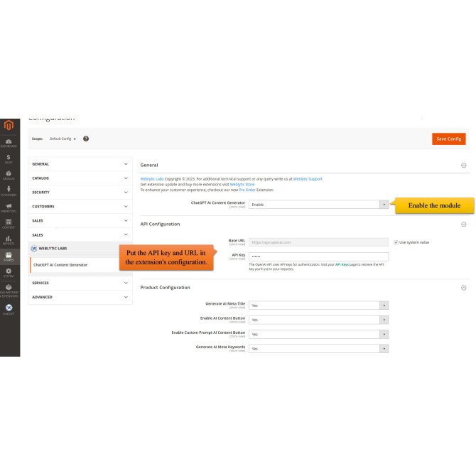Screen dimensions: 476x476
Task: Open the API Keys link
Action: (342, 265)
